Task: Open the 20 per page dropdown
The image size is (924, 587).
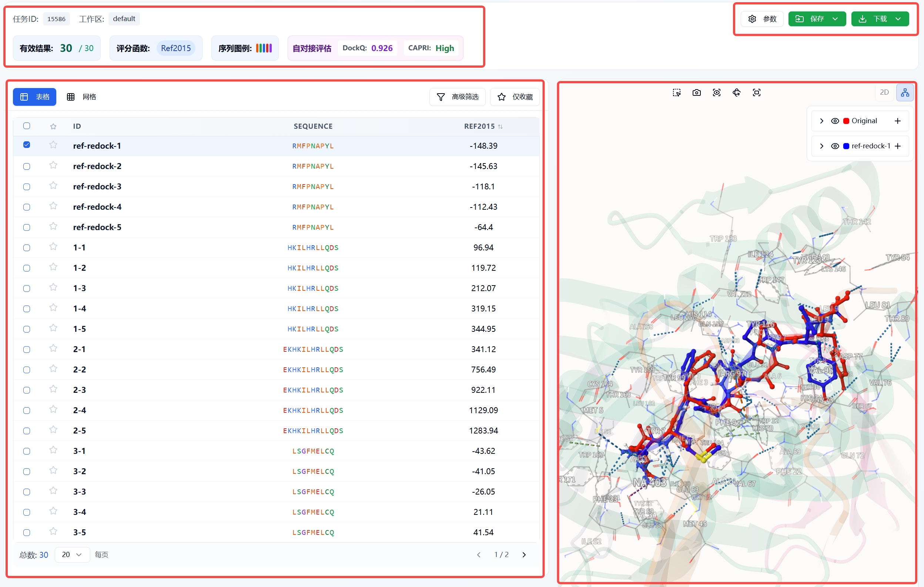Action: pos(72,554)
